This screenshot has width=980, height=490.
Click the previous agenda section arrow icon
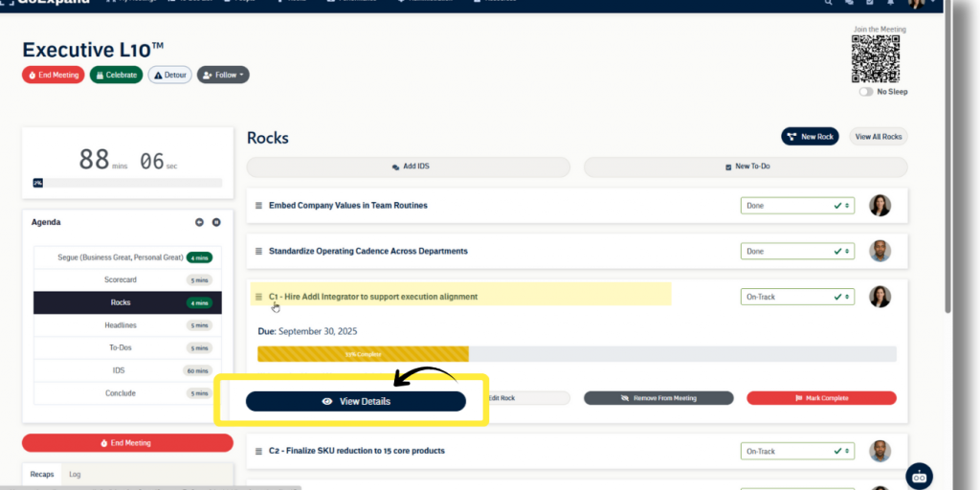tap(199, 222)
